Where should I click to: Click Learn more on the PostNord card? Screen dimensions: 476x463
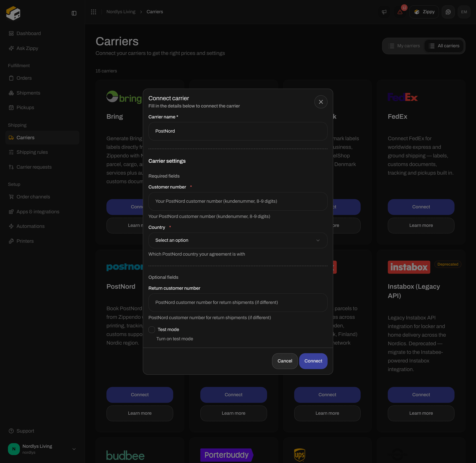click(139, 413)
